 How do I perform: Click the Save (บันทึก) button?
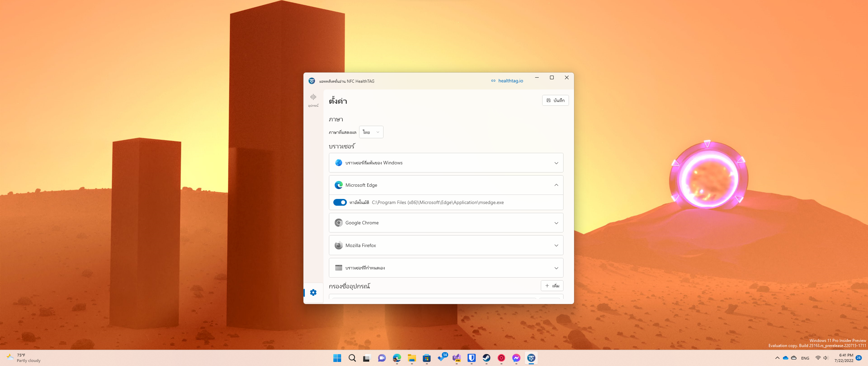pyautogui.click(x=555, y=100)
